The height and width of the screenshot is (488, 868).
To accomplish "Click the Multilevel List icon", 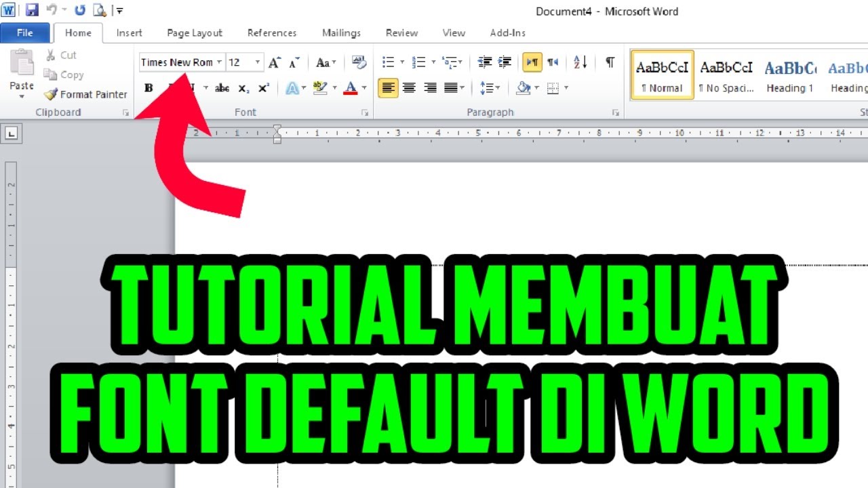I will [450, 62].
